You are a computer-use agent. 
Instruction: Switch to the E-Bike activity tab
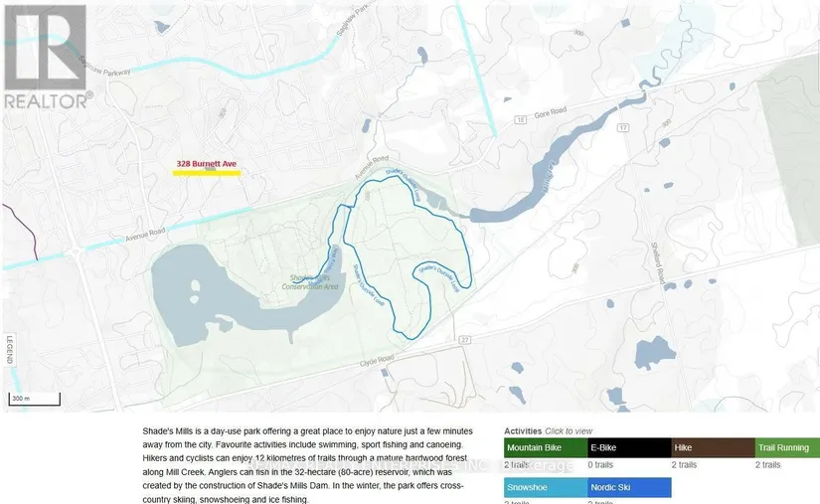coord(629,448)
